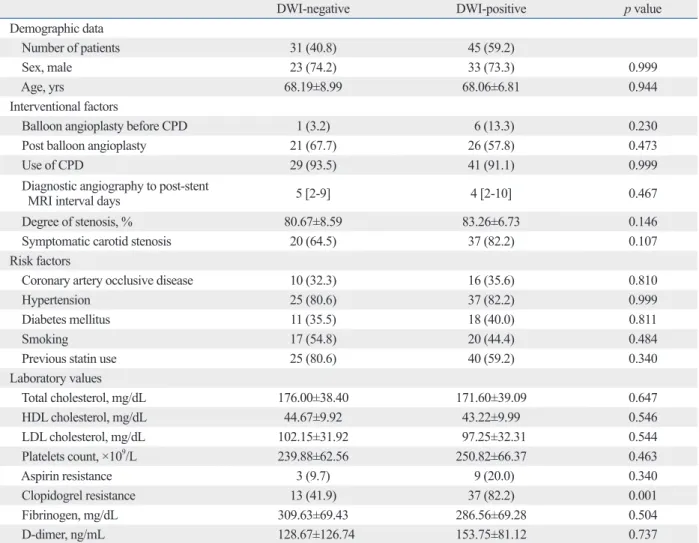Select the Platelets count label
The width and height of the screenshot is (699, 543).
pyautogui.click(x=79, y=456)
